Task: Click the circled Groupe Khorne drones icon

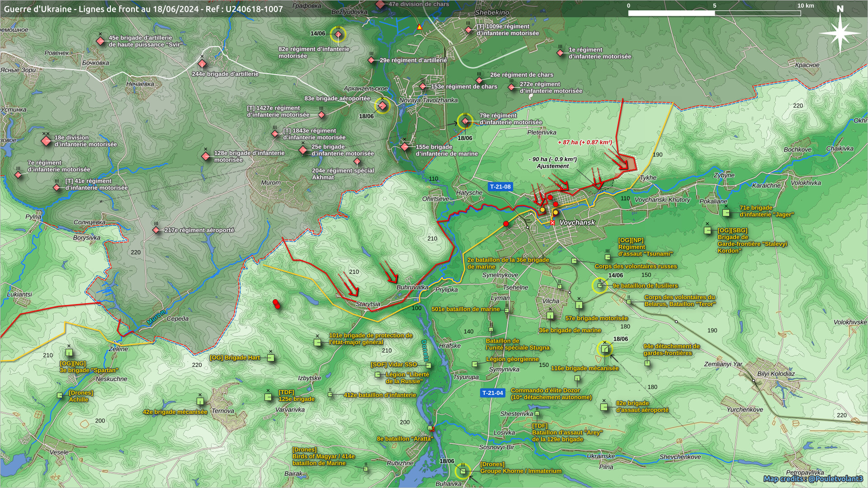Action: [462, 471]
